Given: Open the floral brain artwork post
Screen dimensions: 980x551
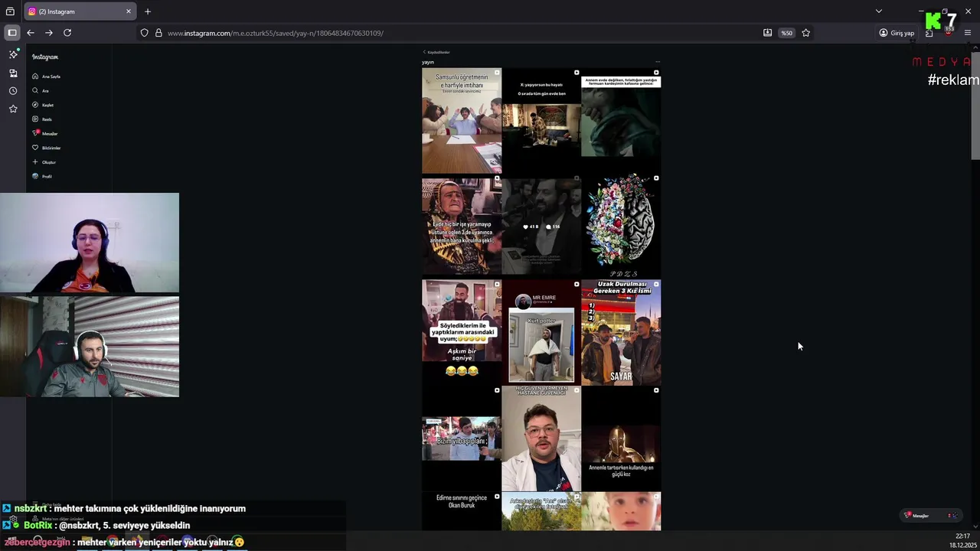Looking at the screenshot, I should (621, 227).
